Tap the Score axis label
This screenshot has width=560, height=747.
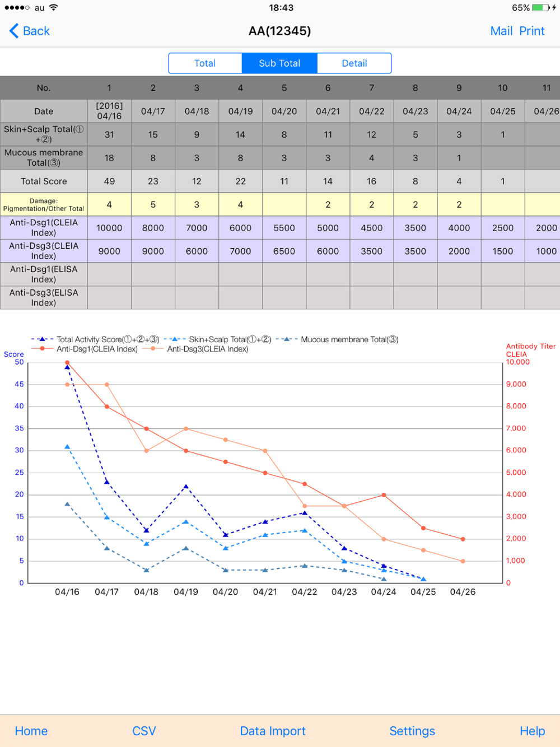[x=14, y=354]
